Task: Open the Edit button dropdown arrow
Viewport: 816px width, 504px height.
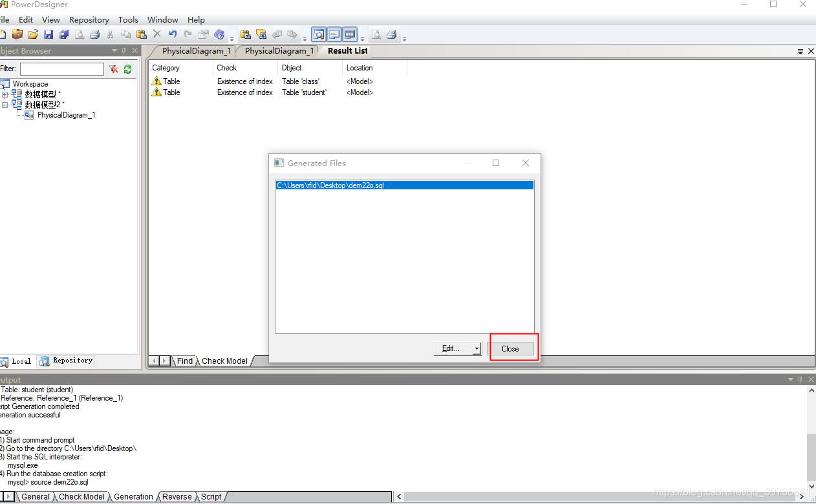Action: pyautogui.click(x=477, y=348)
